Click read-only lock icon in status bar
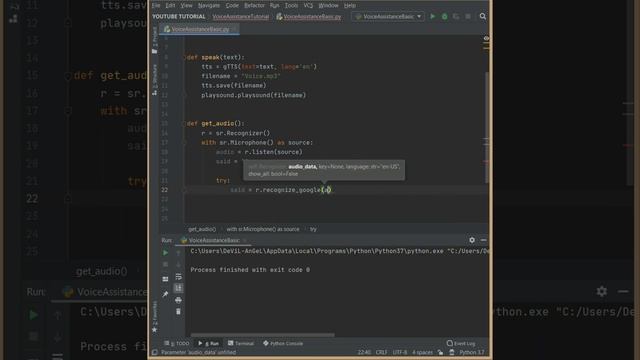 440,352
